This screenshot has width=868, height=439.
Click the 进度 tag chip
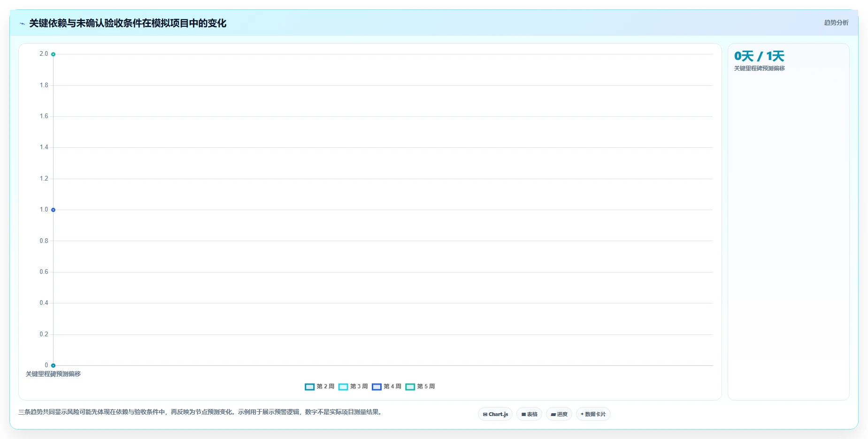coord(559,414)
